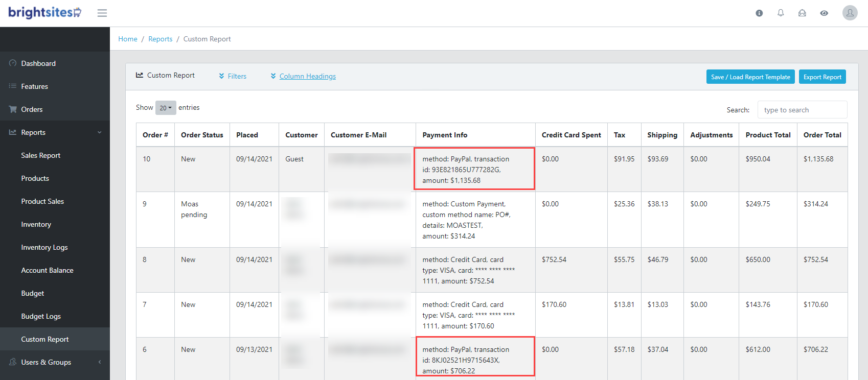Sort by Order # column header
Screen dimensions: 868x380
[155, 135]
